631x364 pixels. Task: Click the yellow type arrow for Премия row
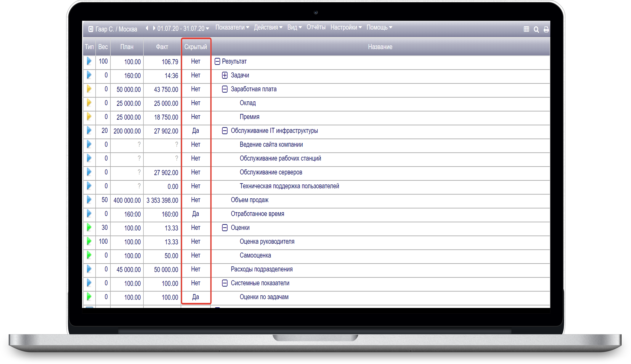click(89, 117)
